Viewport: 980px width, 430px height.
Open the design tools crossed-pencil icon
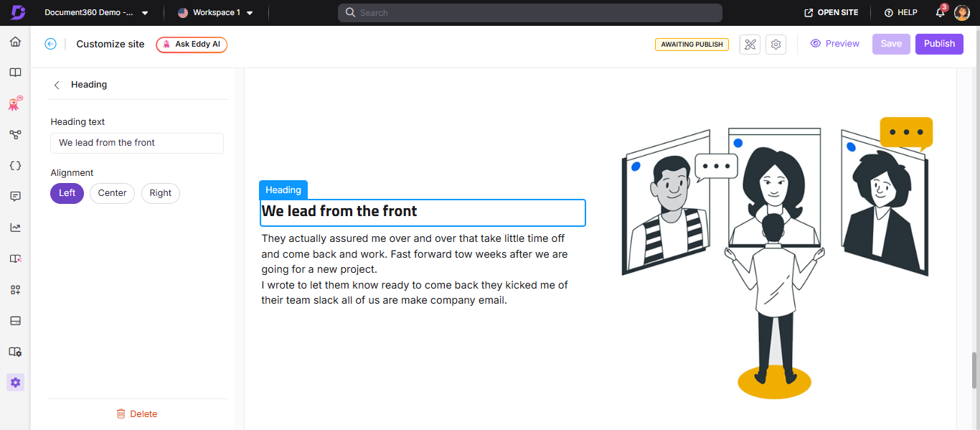point(750,45)
